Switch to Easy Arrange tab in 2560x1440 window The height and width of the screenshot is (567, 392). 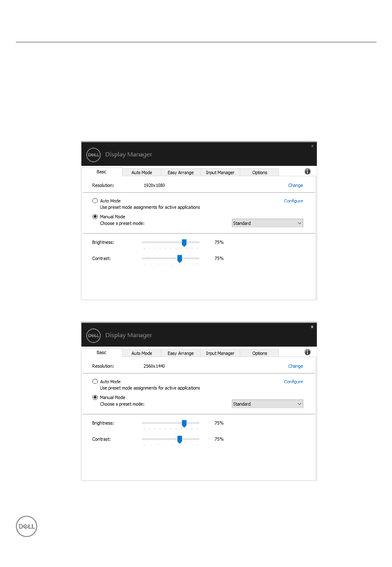180,353
